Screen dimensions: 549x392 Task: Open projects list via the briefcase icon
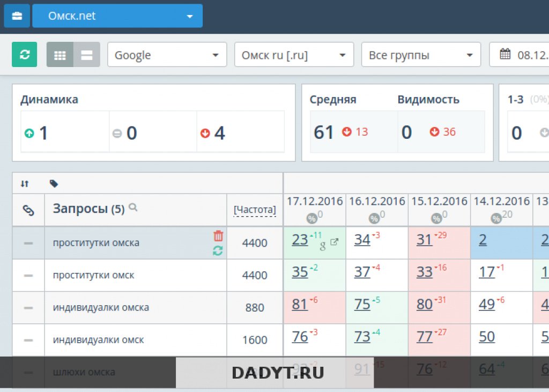16,16
